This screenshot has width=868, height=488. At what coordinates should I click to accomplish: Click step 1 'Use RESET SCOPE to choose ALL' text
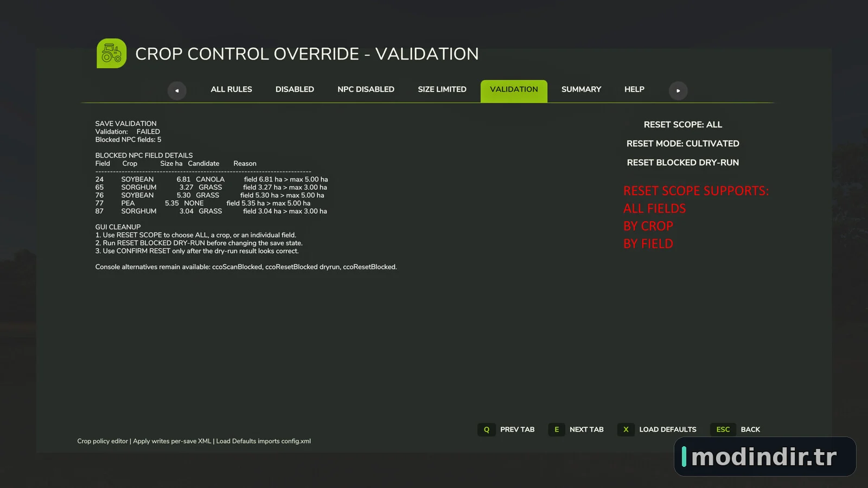(196, 235)
